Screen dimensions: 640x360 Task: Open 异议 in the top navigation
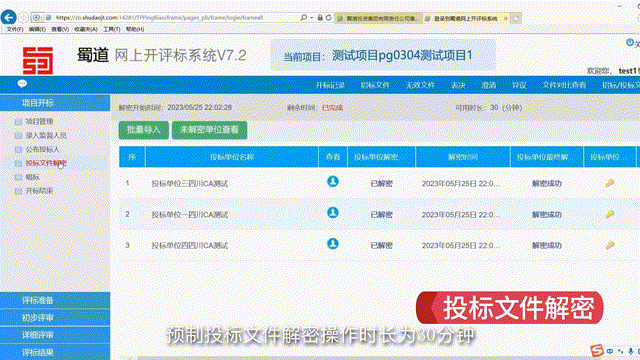coord(519,85)
